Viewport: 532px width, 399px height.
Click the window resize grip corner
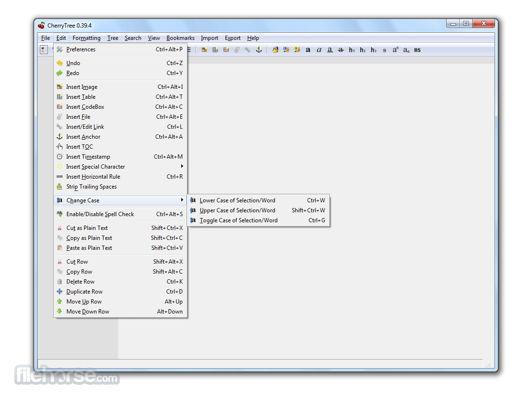pos(488,365)
